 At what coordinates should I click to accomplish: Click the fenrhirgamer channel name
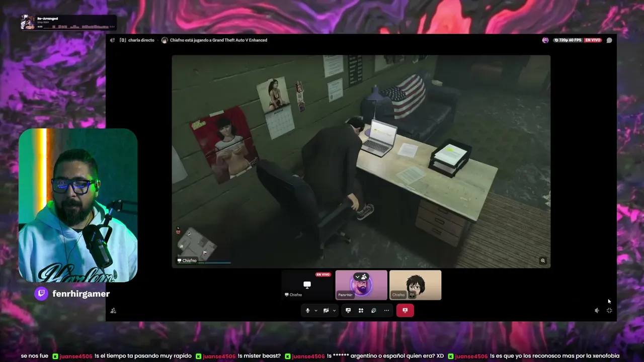coord(81,294)
